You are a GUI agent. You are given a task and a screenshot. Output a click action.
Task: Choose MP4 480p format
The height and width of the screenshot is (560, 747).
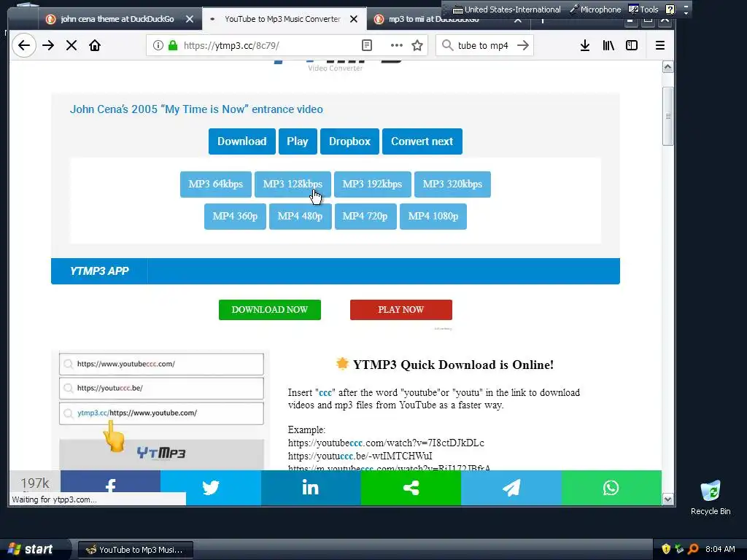point(300,216)
